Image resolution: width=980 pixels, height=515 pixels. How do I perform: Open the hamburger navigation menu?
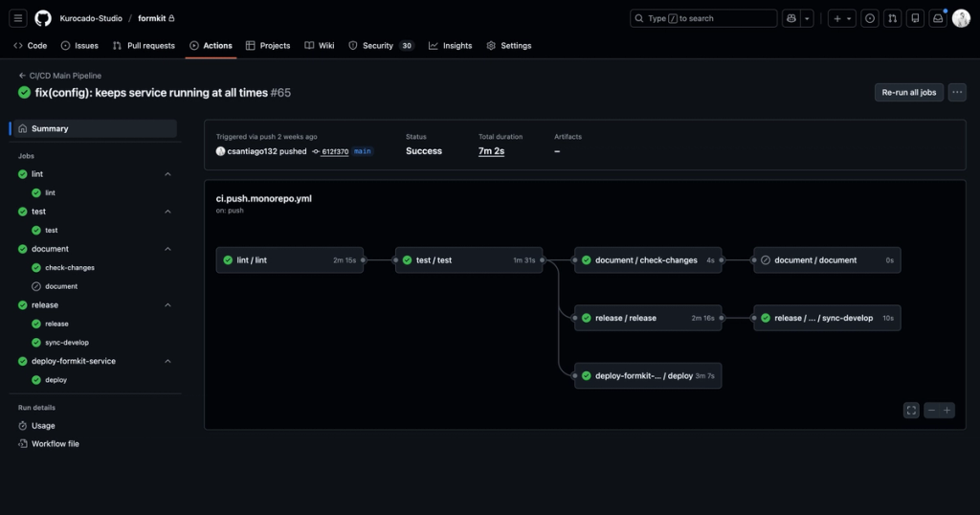(18, 18)
